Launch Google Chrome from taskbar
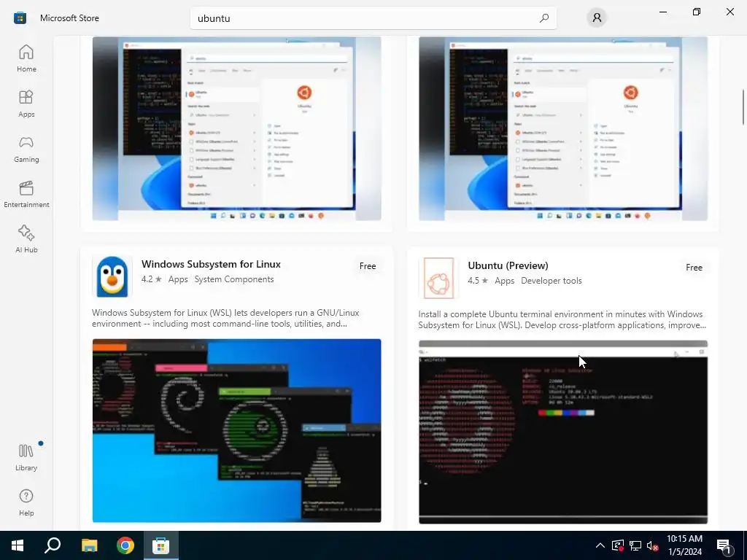747x560 pixels. [125, 545]
